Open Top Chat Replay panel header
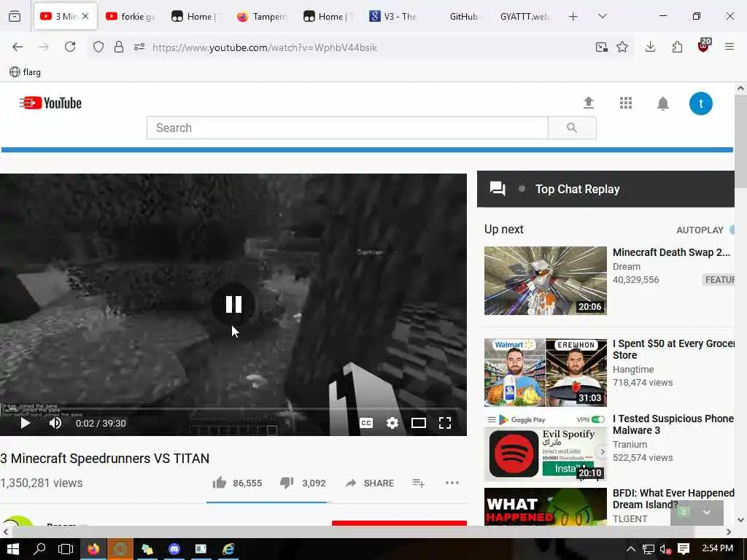 [x=605, y=189]
